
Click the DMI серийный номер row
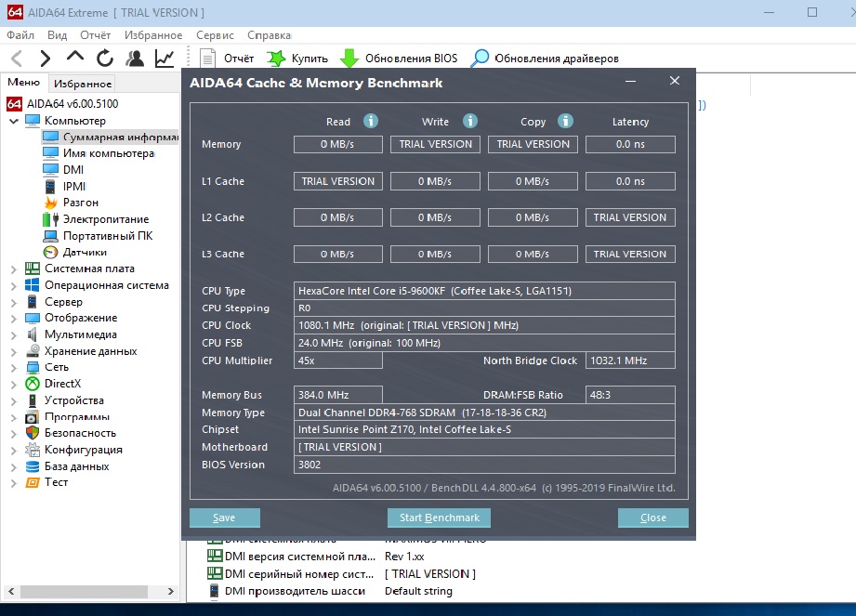point(342,574)
